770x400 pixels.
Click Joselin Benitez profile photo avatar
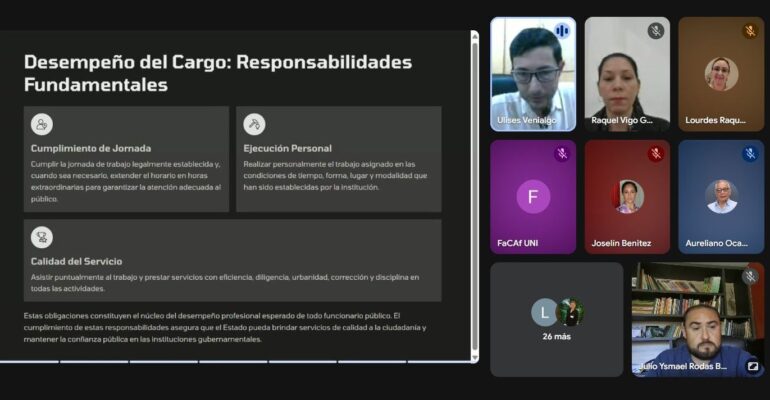(x=628, y=196)
